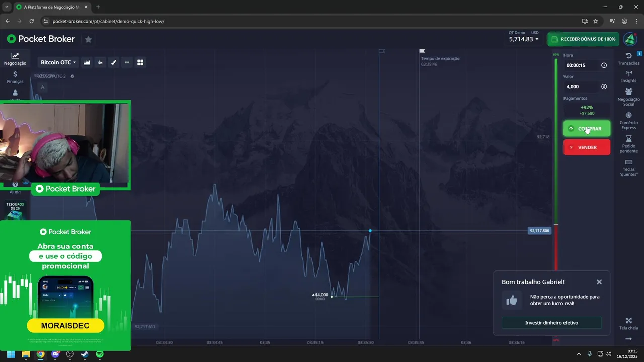This screenshot has width=644, height=362.
Task: Collapse the right sidebar arrow
Action: click(x=628, y=339)
